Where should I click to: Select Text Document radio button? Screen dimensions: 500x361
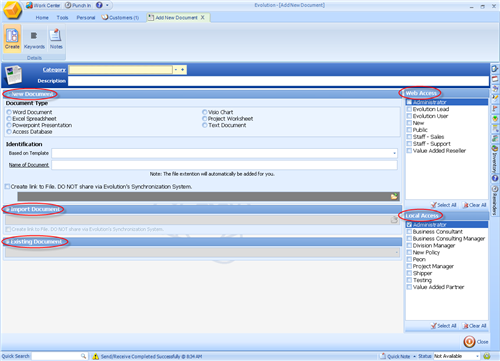205,125
